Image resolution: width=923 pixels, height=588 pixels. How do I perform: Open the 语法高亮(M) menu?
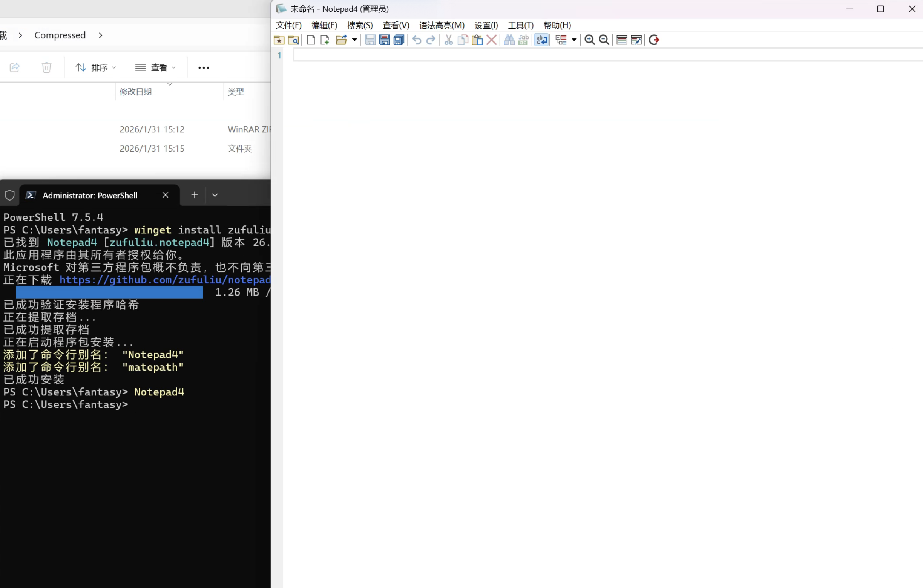[442, 25]
